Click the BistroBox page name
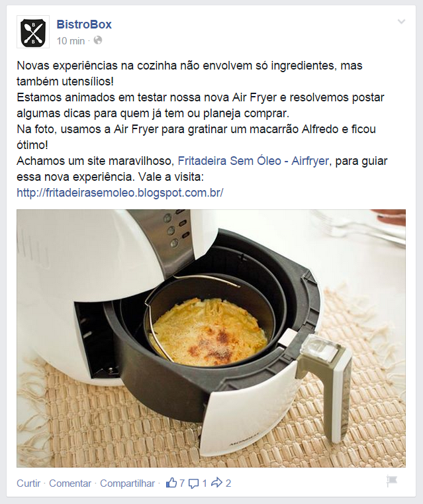This screenshot has width=423, height=504. pos(84,25)
